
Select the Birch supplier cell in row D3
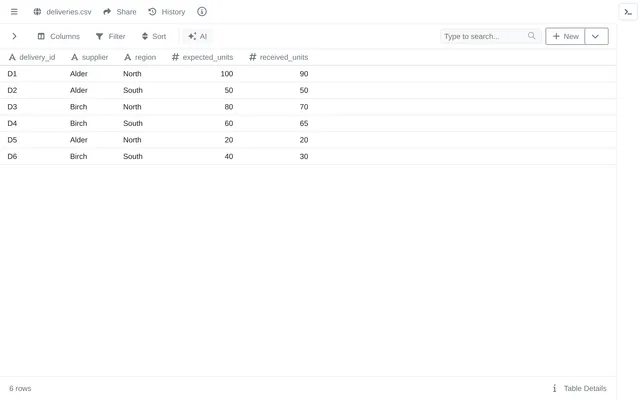pyautogui.click(x=78, y=107)
